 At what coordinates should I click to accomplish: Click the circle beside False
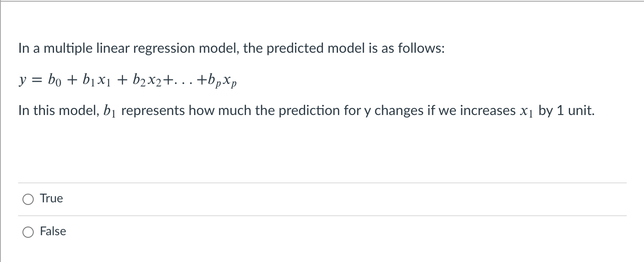click(x=28, y=232)
